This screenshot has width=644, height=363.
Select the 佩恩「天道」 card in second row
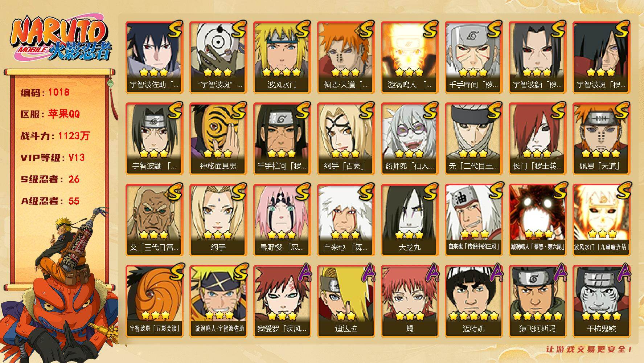click(601, 139)
